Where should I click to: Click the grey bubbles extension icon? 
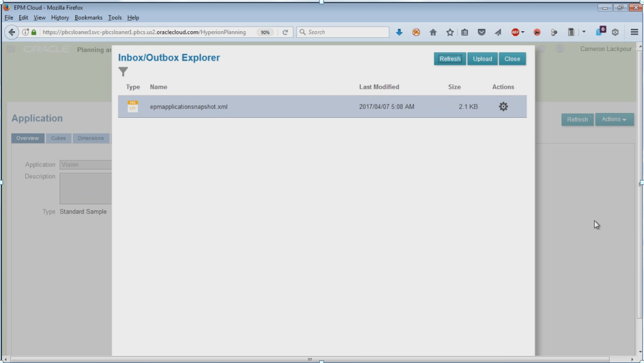553,32
